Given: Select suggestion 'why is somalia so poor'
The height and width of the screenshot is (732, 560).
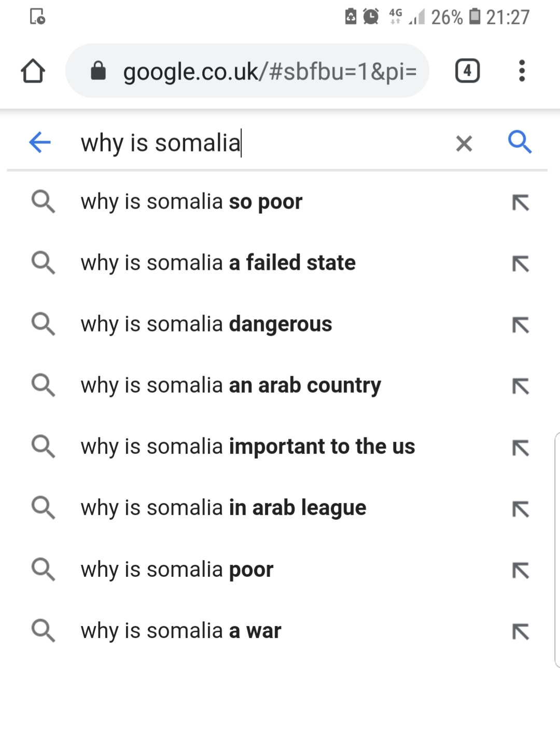Looking at the screenshot, I should click(x=192, y=202).
